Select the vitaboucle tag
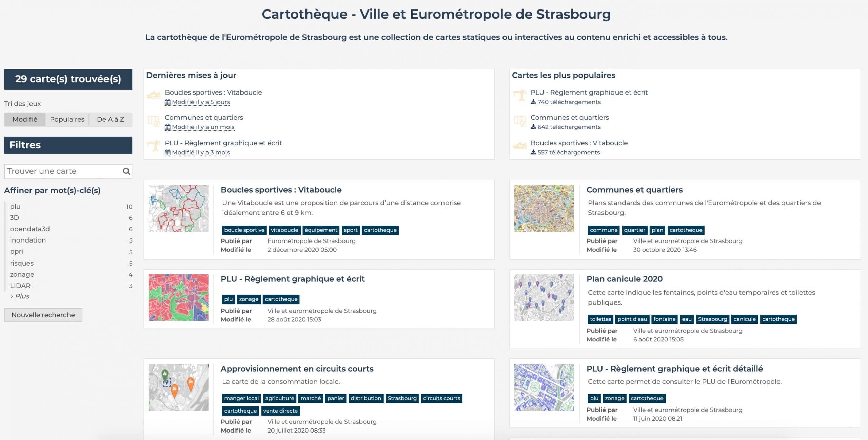 (284, 230)
